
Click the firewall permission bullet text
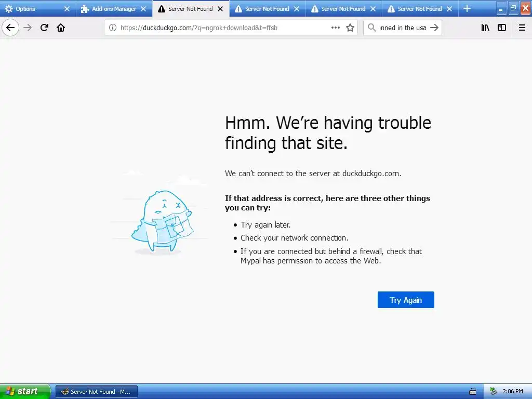(331, 256)
